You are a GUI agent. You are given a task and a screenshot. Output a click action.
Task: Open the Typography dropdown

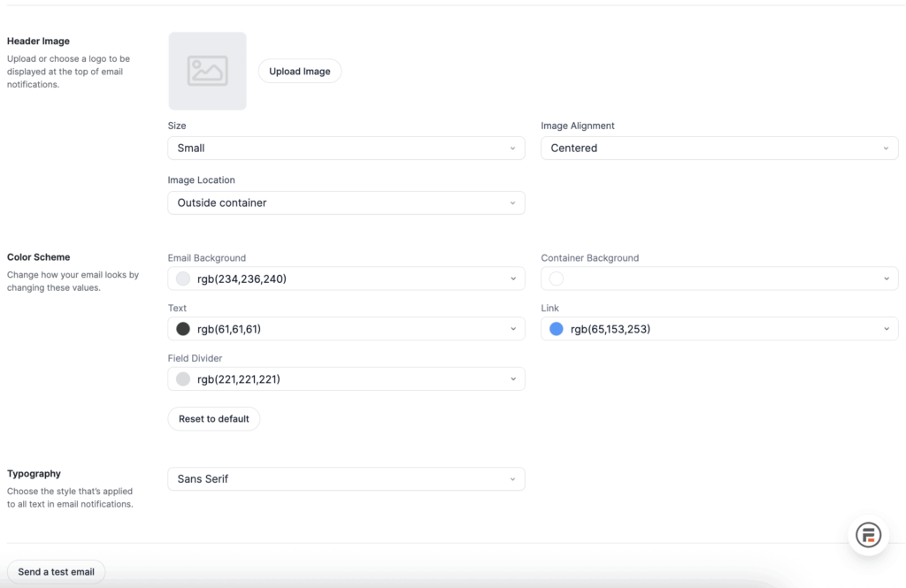pos(345,478)
